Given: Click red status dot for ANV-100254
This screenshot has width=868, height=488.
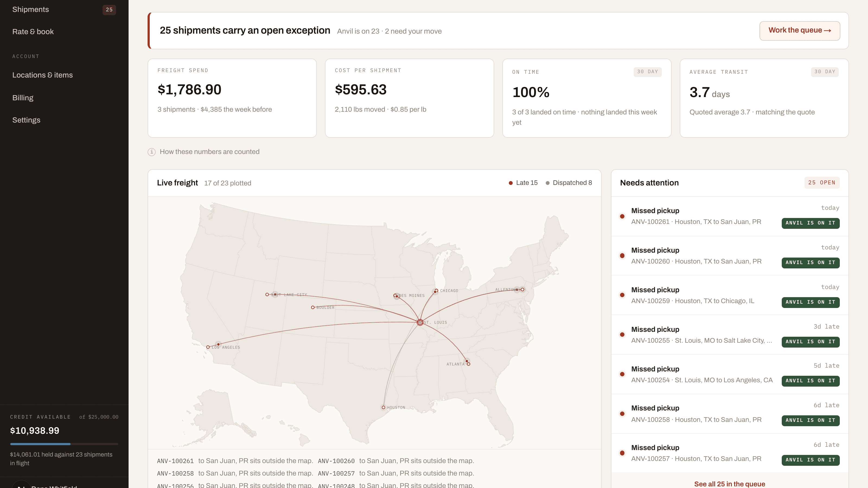Looking at the screenshot, I should (622, 374).
